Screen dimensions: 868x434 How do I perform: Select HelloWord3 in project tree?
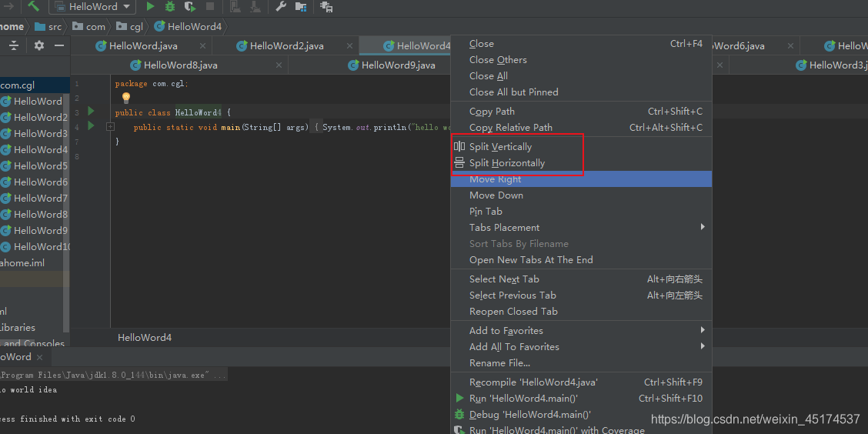pyautogui.click(x=35, y=133)
